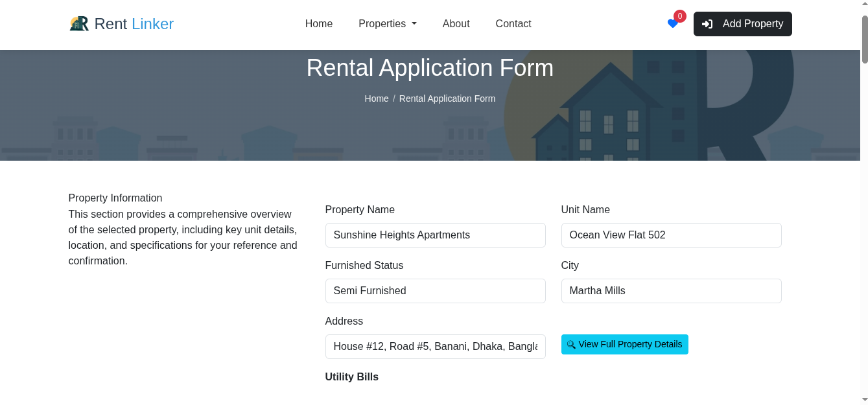Image resolution: width=868 pixels, height=405 pixels.
Task: Select the Address input containing Banani
Action: [x=435, y=346]
